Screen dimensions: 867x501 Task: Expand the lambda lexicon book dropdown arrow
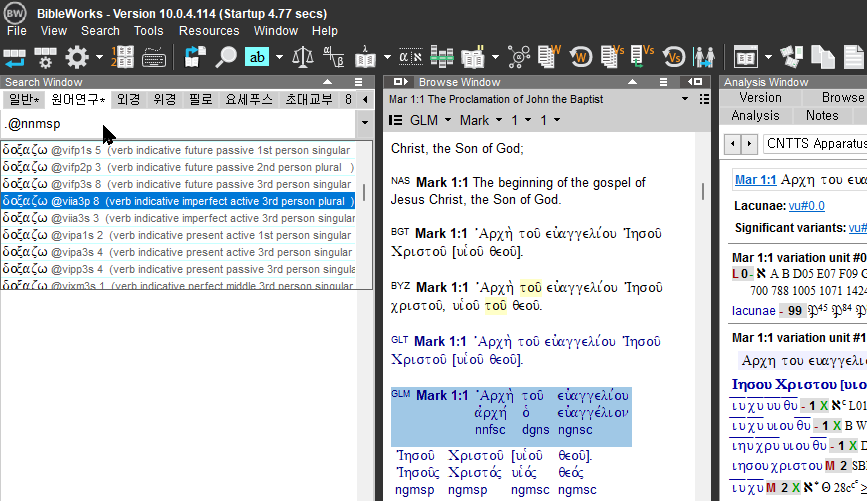click(387, 57)
